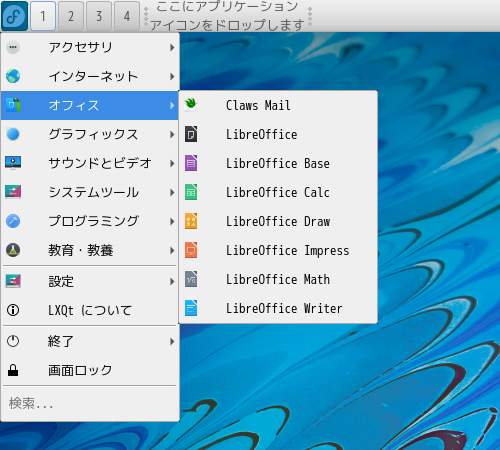Click the LibreOffice Impress icon
500x450 pixels.
[191, 250]
